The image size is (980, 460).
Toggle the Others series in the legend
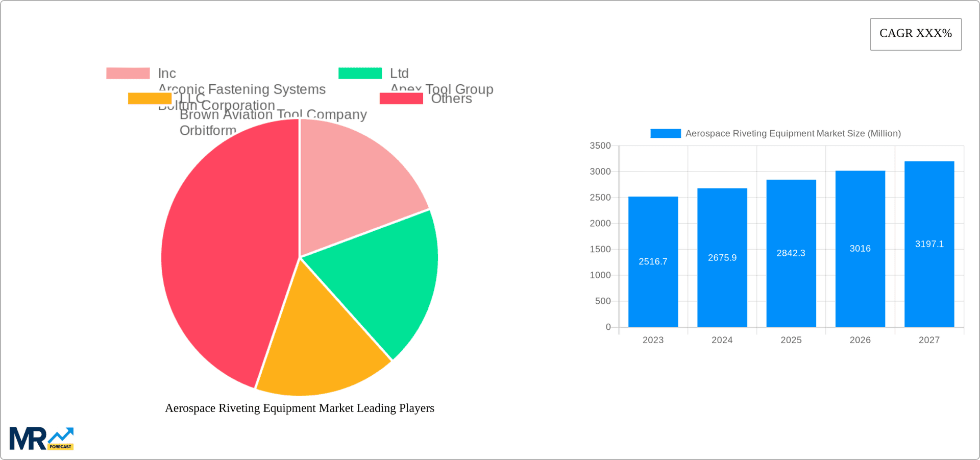[x=451, y=99]
